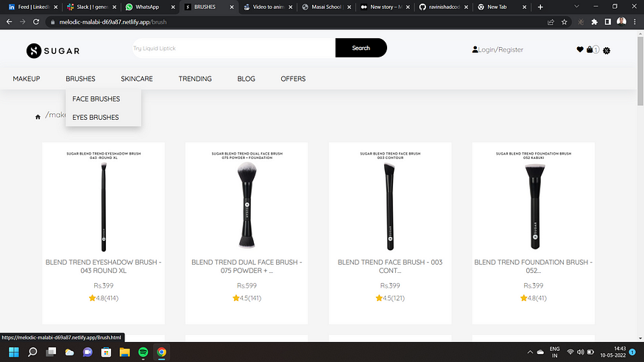Click the home breadcrumb icon
The height and width of the screenshot is (362, 644).
coord(38,117)
